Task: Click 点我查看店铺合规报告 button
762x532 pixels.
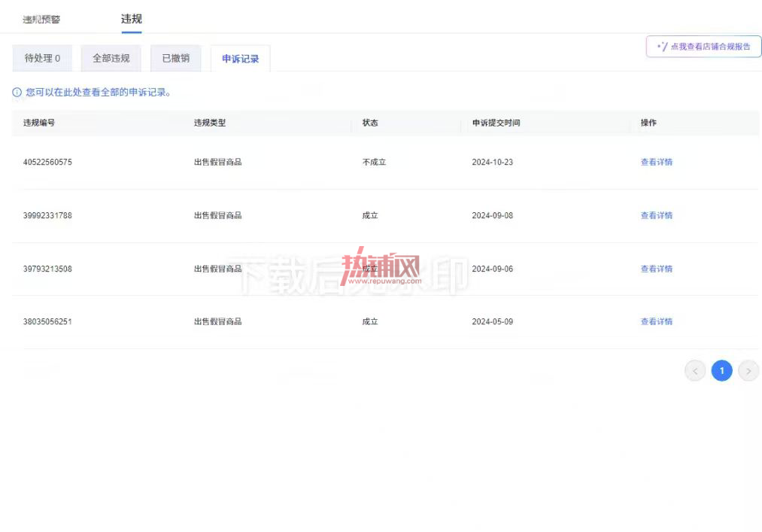Action: [x=703, y=47]
